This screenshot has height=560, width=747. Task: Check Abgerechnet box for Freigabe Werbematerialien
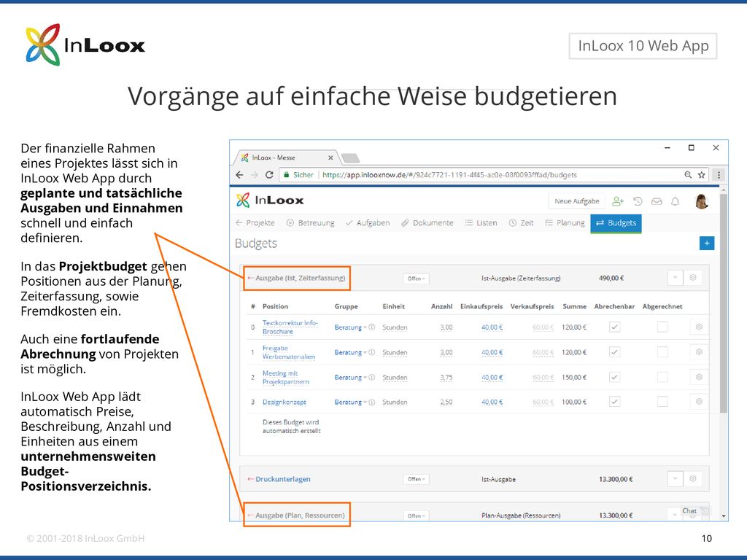click(x=662, y=352)
